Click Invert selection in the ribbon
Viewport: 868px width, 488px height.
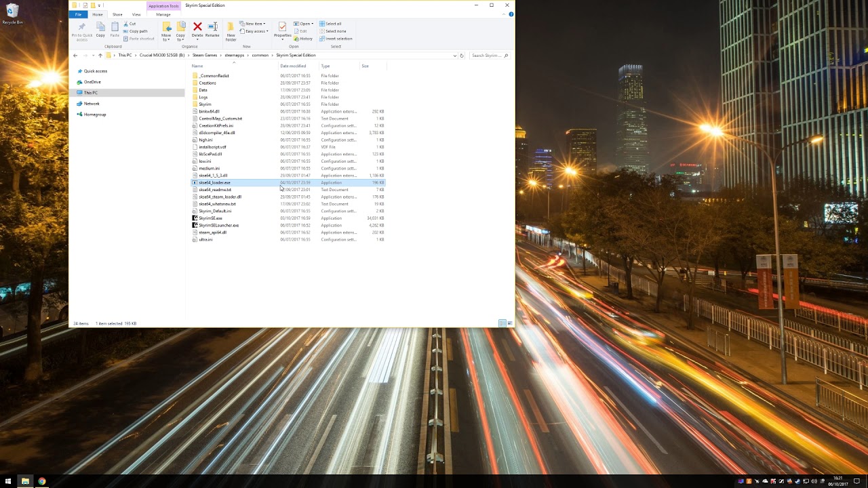click(x=336, y=39)
